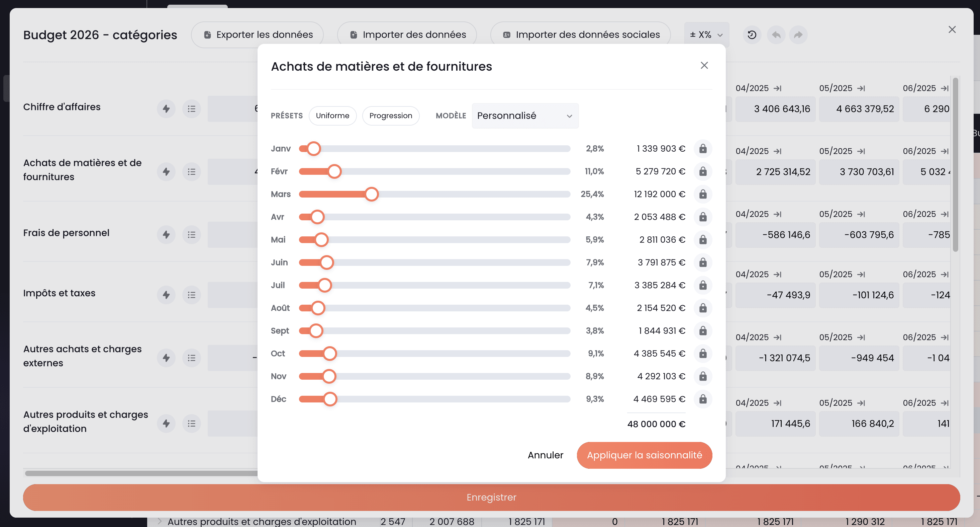Open the Modèle Personnalisé dropdown
Screen dimensions: 980x527
pos(525,116)
